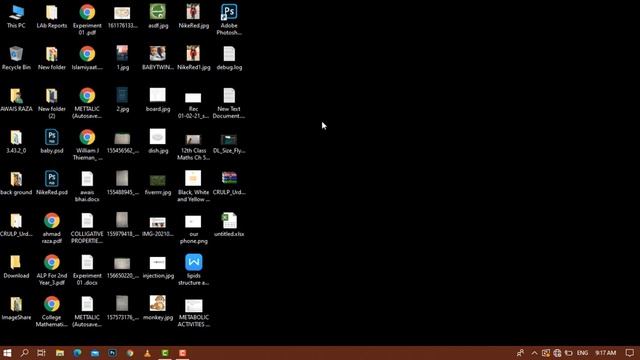The width and height of the screenshot is (640, 360).
Task: Select the This PC desktop icon
Action: pos(16,16)
